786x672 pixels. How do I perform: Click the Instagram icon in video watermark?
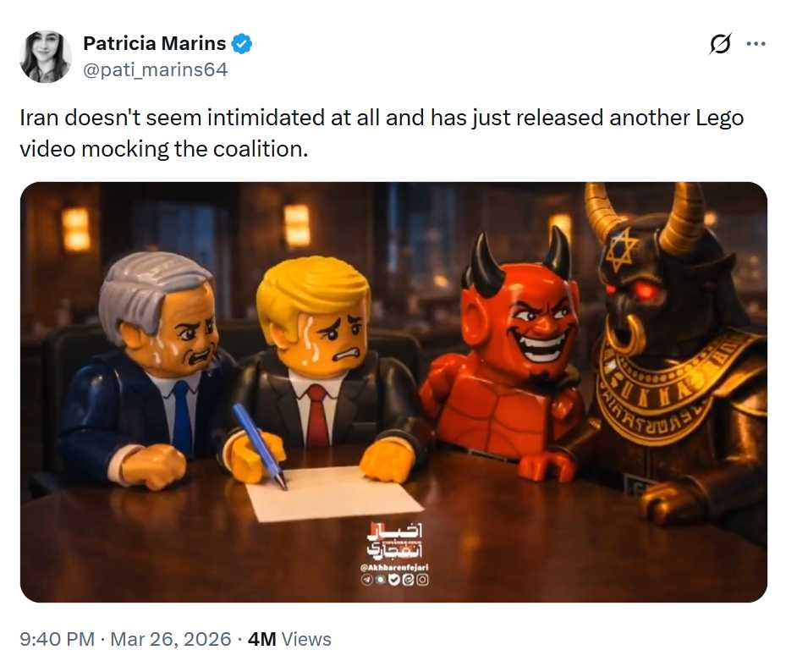pyautogui.click(x=422, y=580)
